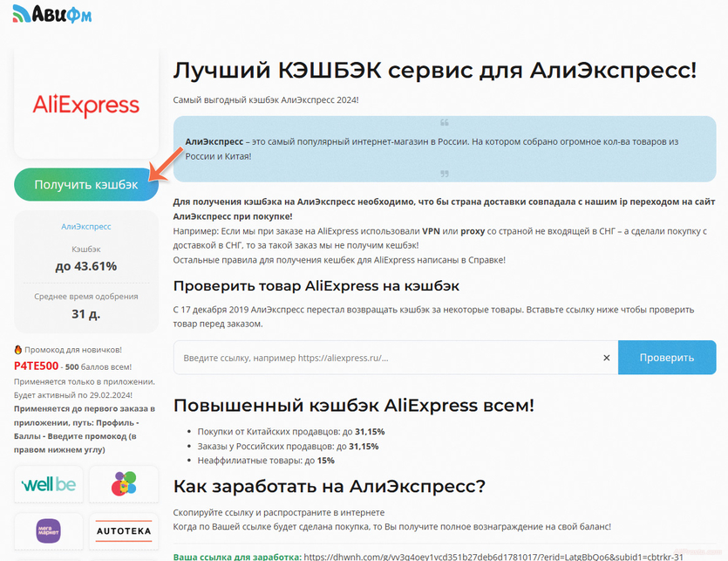
Task: Click the Мегамаркет partner icon
Action: click(48, 530)
